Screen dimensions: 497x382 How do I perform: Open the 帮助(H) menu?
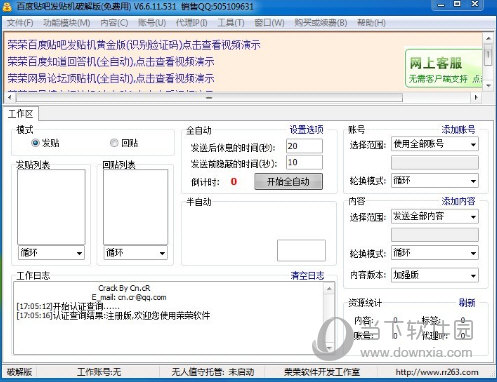tap(371, 23)
